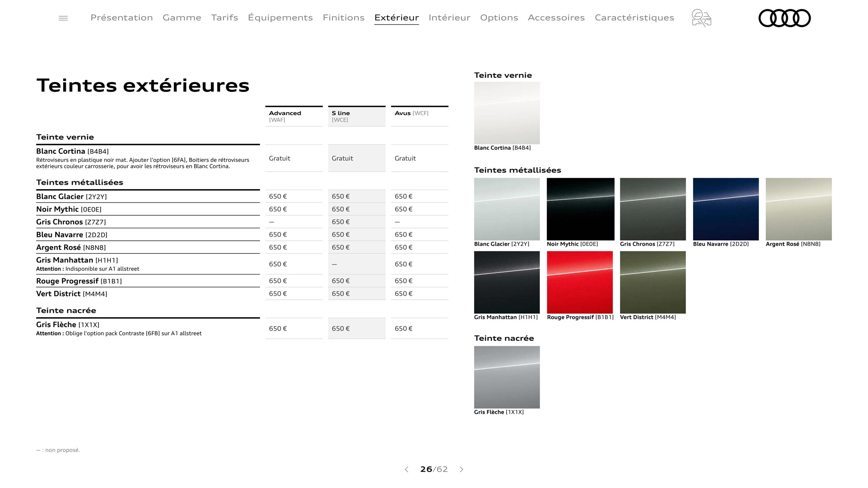Click the Audi four rings logo
The height and width of the screenshot is (488, 868).
click(785, 18)
